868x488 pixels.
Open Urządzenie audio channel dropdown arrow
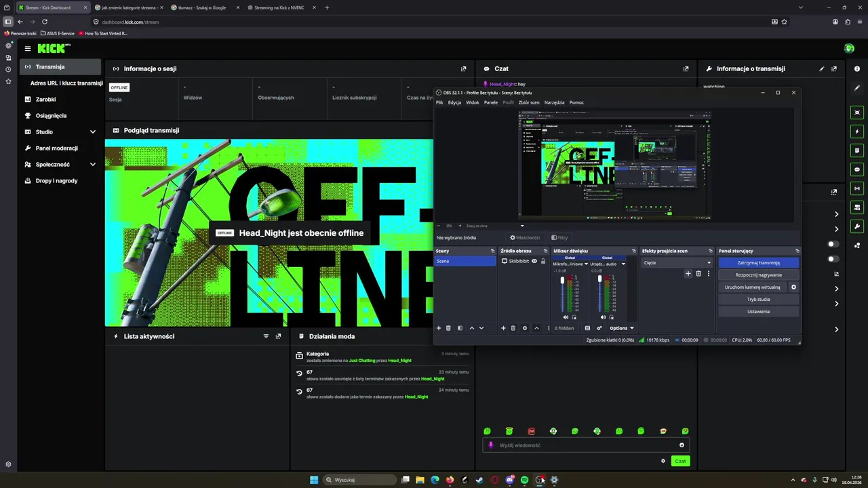coord(623,264)
